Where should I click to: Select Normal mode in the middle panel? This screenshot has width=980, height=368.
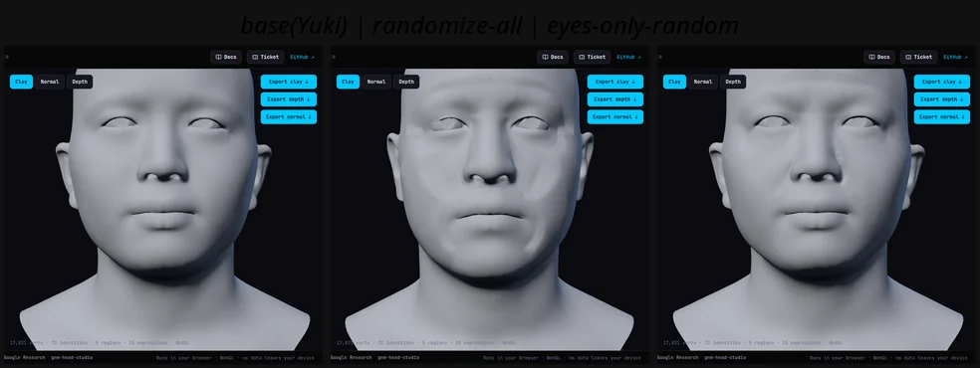tap(376, 82)
